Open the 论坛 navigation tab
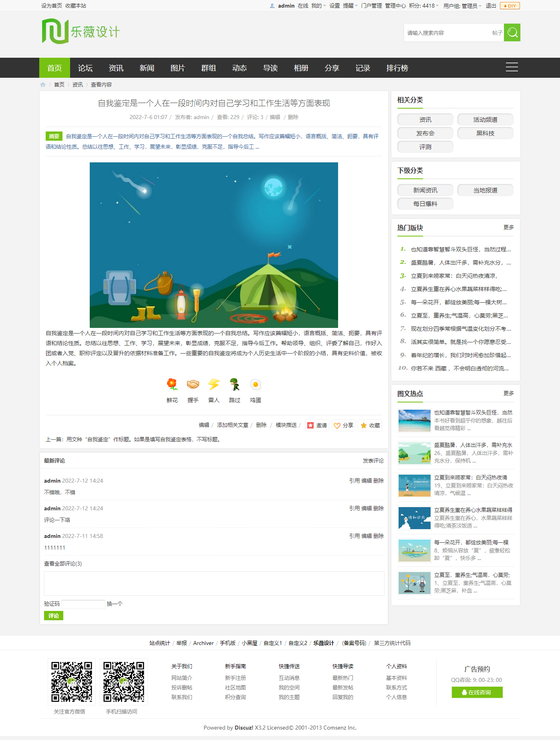 click(85, 68)
